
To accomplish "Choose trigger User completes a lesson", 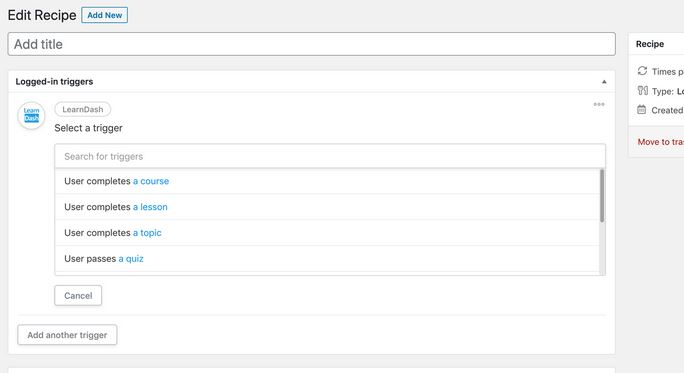I will pos(327,207).
